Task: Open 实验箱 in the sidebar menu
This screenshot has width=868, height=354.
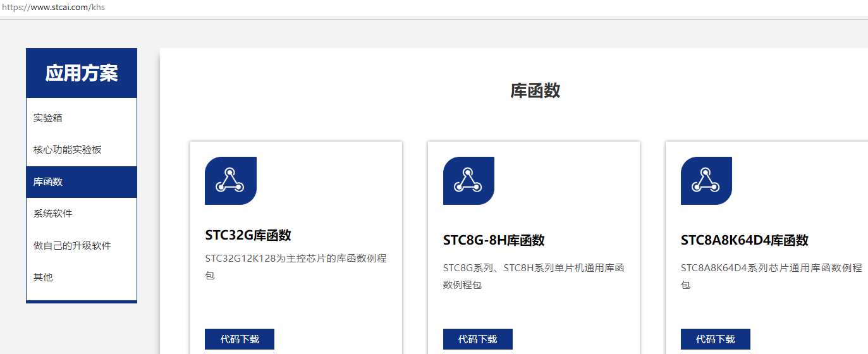Action: (82, 118)
